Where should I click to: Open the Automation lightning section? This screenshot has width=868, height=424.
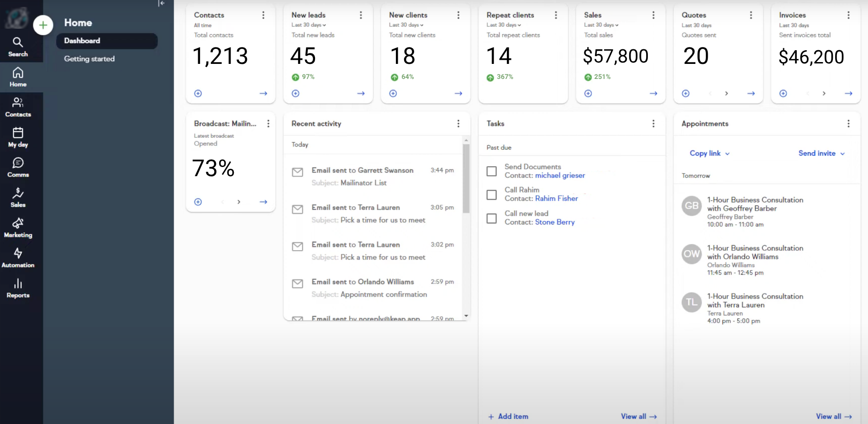[18, 258]
